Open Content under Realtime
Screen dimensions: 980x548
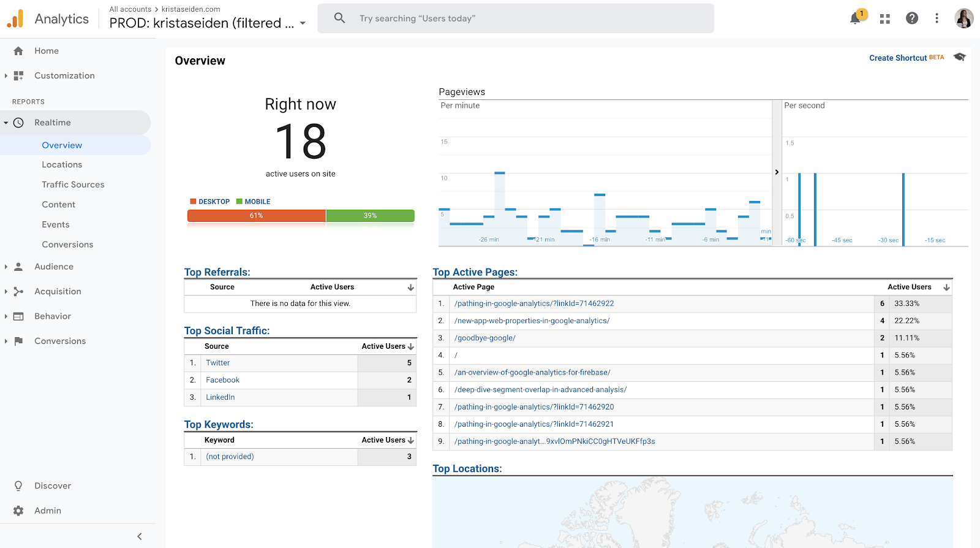[59, 205]
